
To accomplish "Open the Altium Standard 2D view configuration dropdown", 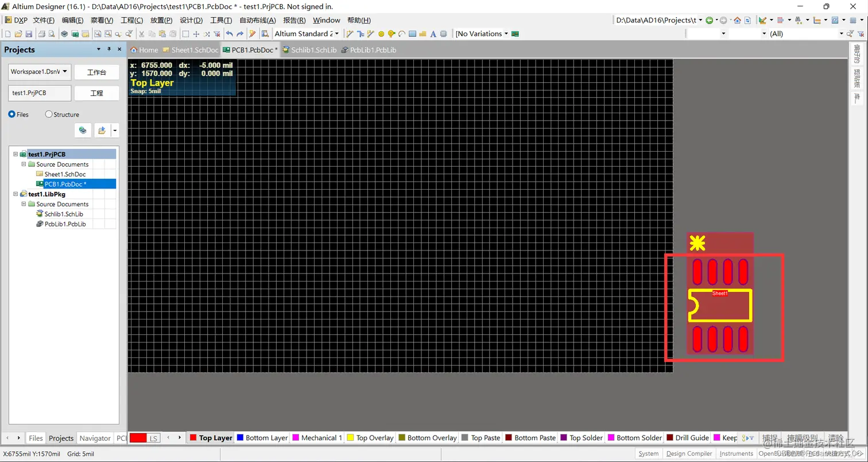I will [x=337, y=34].
